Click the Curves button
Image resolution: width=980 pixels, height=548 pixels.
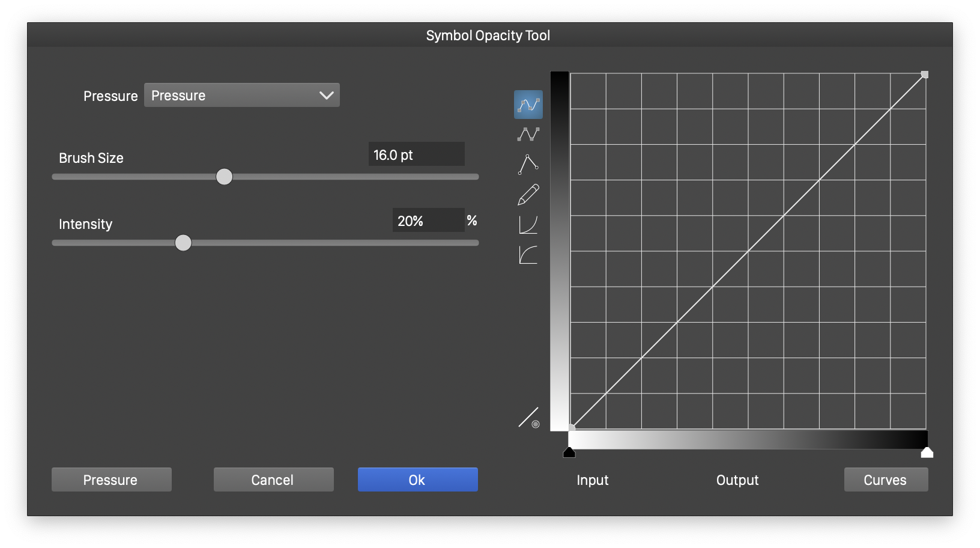886,479
